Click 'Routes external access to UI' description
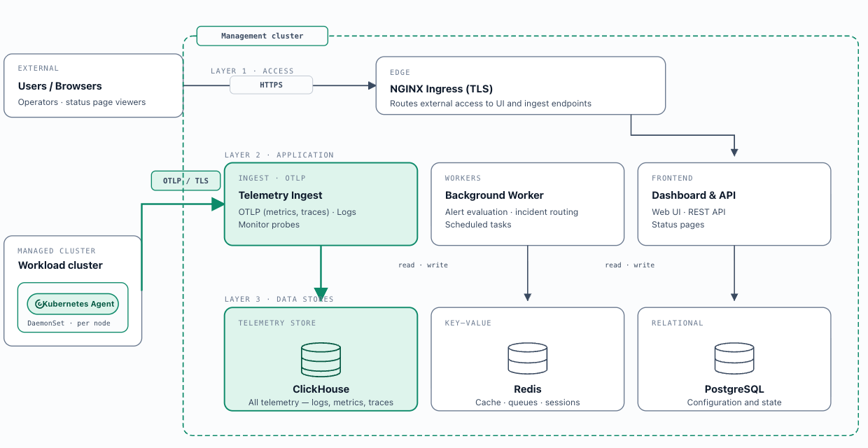This screenshot has height=448, width=868. click(491, 104)
